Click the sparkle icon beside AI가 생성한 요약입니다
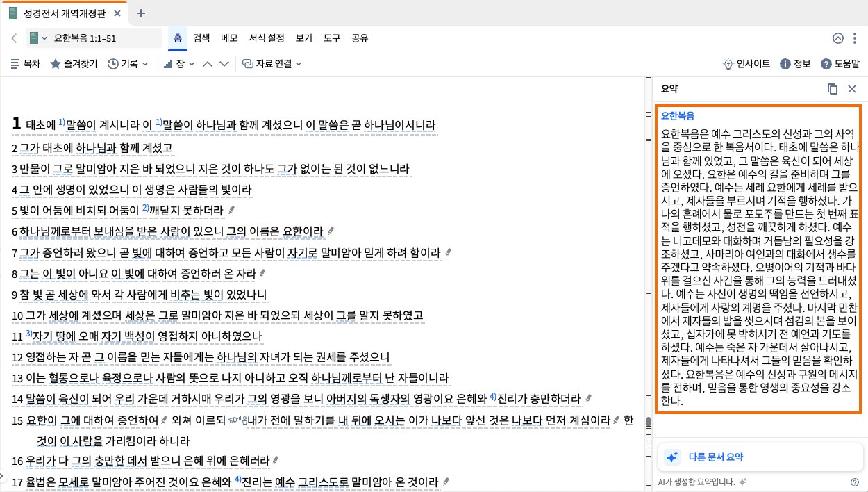This screenshot has height=492, width=868. 743,481
